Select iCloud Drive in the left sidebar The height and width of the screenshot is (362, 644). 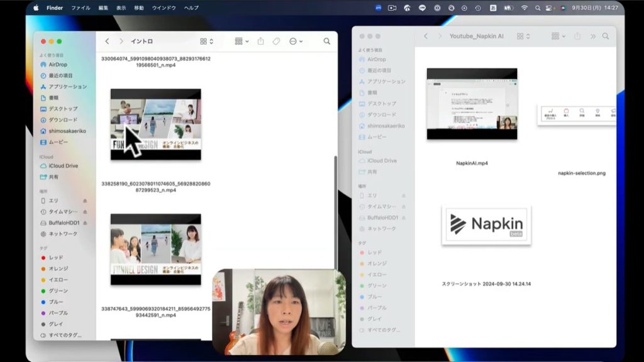[63, 166]
